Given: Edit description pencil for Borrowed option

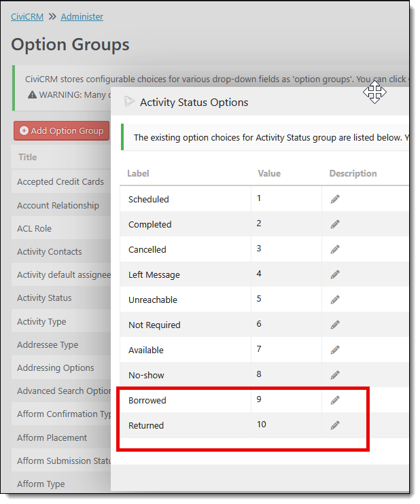Looking at the screenshot, I should 335,400.
